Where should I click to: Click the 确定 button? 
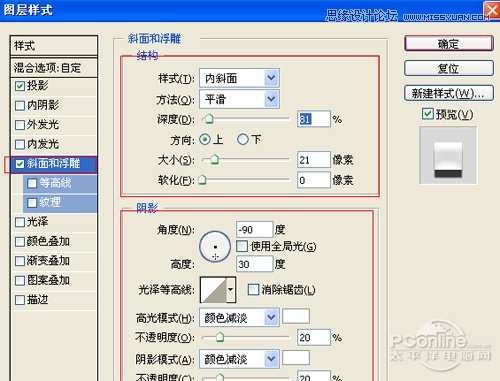click(x=449, y=44)
